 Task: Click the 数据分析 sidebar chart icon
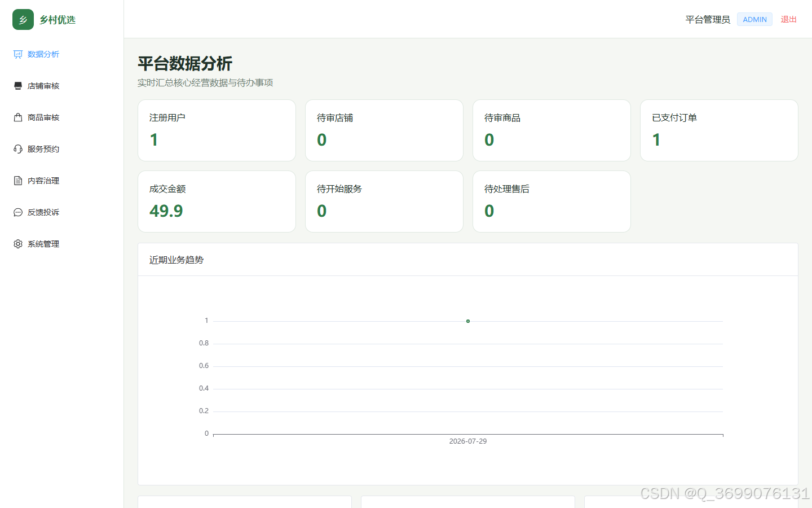point(18,54)
